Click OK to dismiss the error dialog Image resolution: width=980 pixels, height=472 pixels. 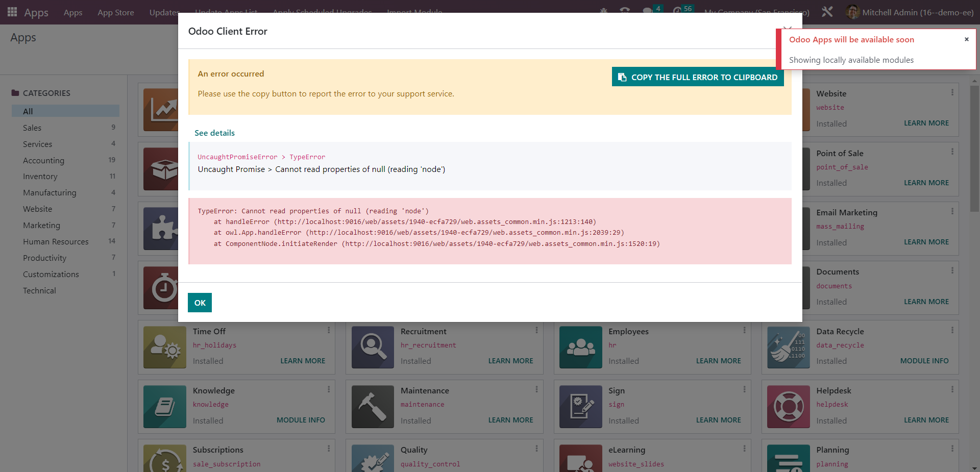click(x=199, y=302)
